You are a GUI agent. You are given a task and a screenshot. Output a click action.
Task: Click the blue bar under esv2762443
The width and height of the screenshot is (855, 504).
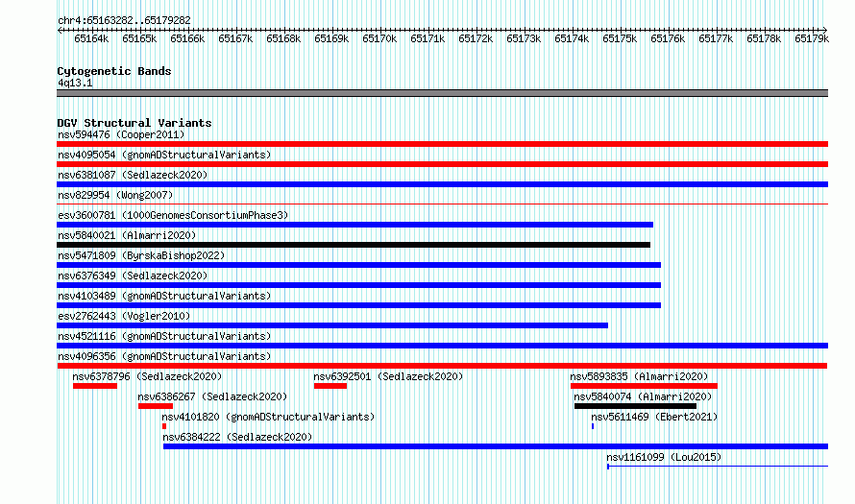[332, 325]
